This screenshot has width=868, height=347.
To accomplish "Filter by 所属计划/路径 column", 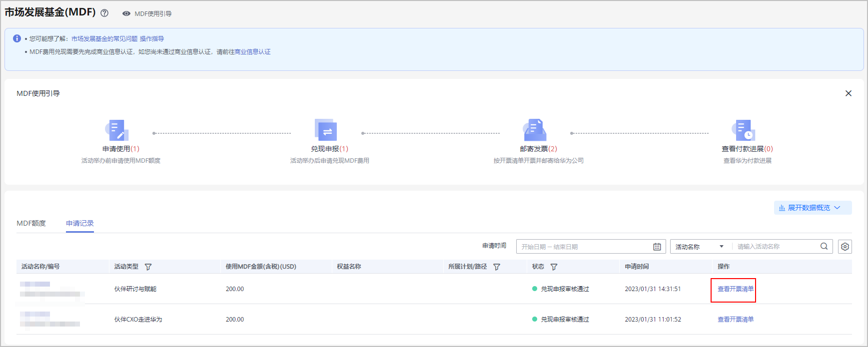I will point(497,267).
